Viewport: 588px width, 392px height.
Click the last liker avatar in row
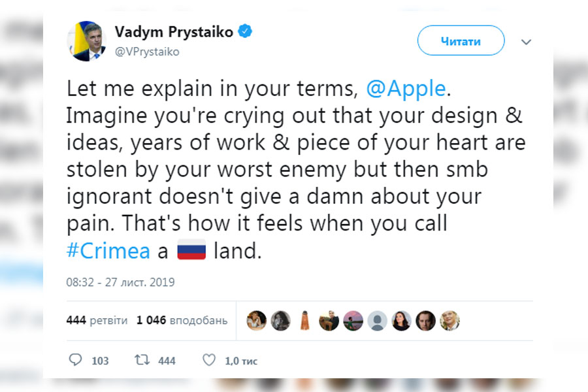click(449, 320)
